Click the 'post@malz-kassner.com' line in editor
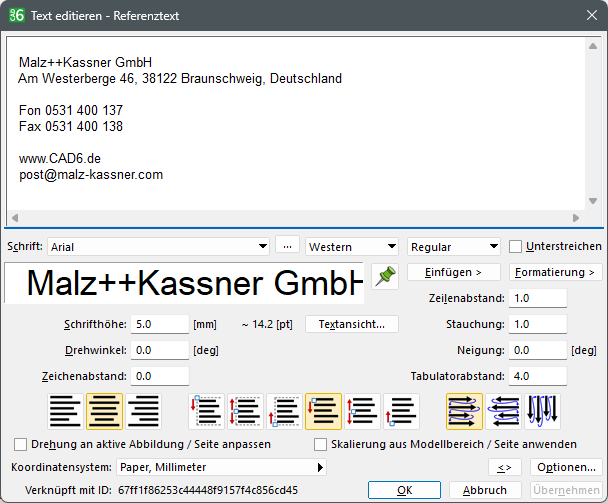Screen dimensions: 608x503 point(91,175)
